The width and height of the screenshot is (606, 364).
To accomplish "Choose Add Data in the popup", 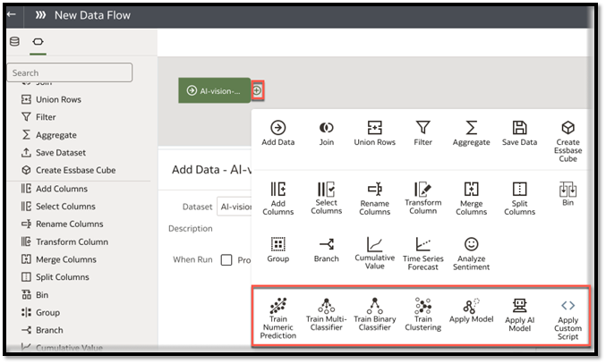I will pos(277,133).
